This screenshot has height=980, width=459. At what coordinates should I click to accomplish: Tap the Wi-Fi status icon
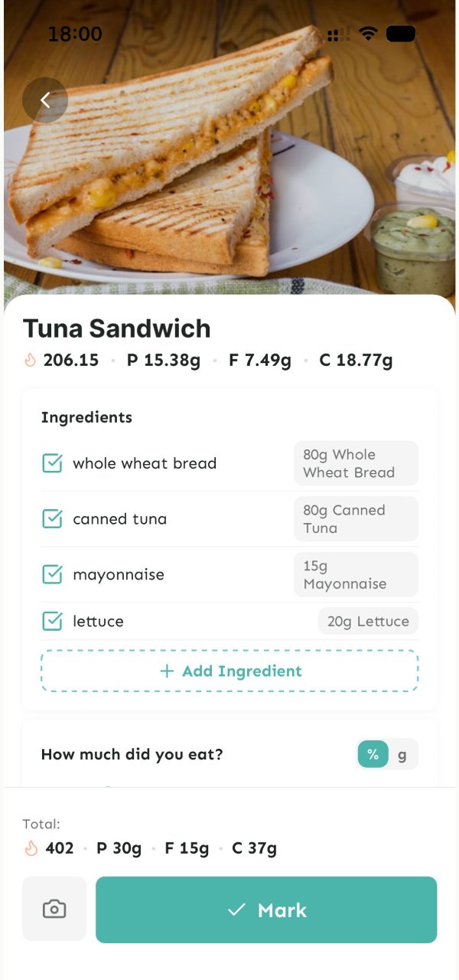369,34
